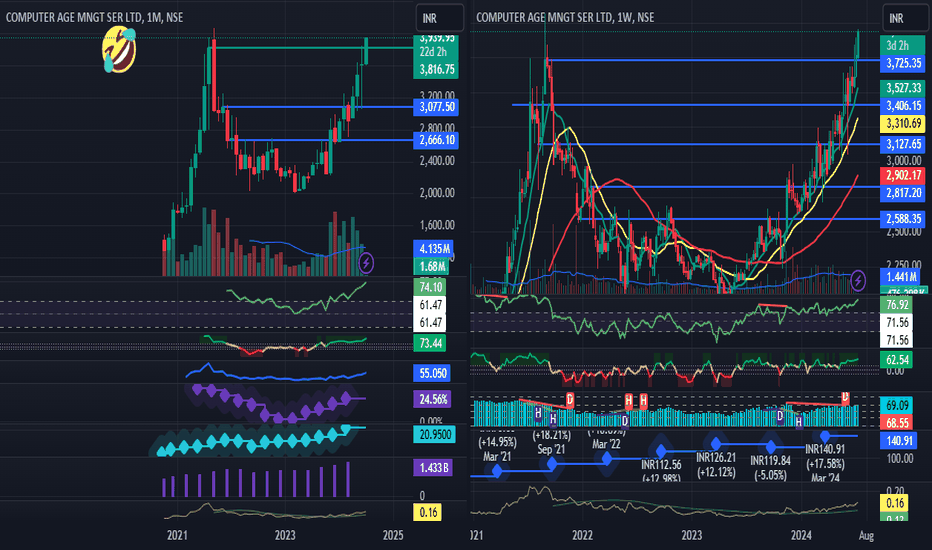Viewport: 932px width, 550px height.
Task: Select the diamond marker below Mar '22 label
Action: click(606, 458)
